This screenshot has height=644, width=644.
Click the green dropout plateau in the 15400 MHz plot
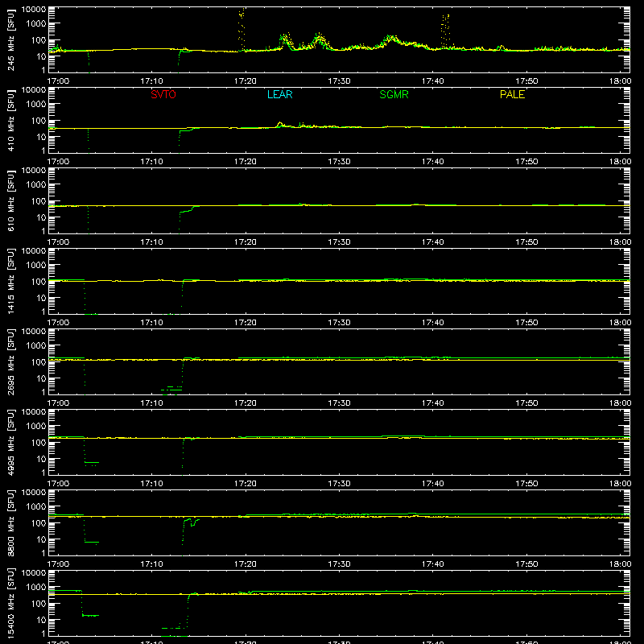pos(91,615)
